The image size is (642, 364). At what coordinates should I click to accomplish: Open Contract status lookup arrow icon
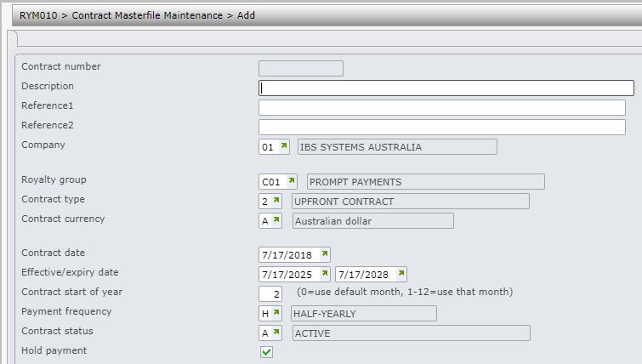[276, 332]
